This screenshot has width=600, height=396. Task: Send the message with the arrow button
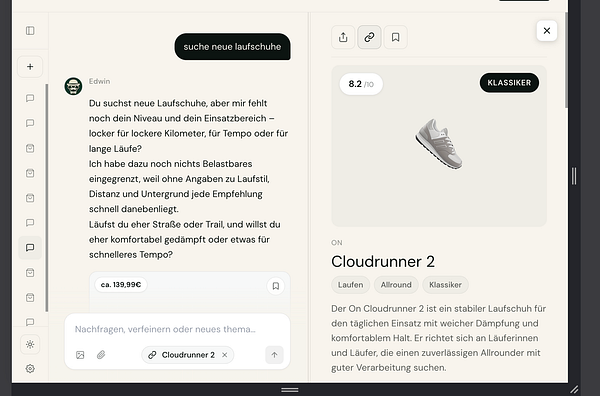click(274, 355)
